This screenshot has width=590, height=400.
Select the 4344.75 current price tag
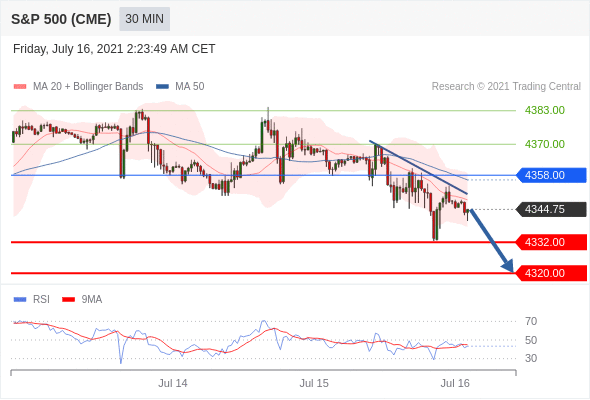(551, 209)
